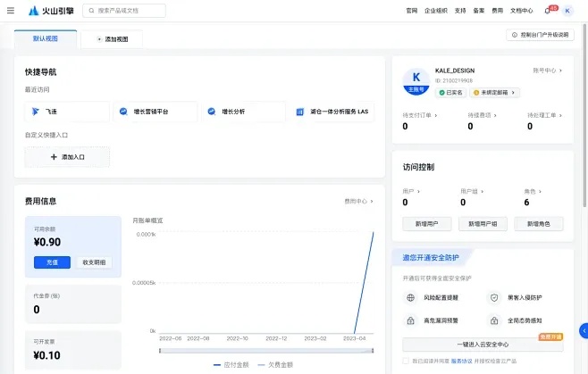The width and height of the screenshot is (588, 374).
Task: Click the 收支明细 button
Action: [x=94, y=262]
